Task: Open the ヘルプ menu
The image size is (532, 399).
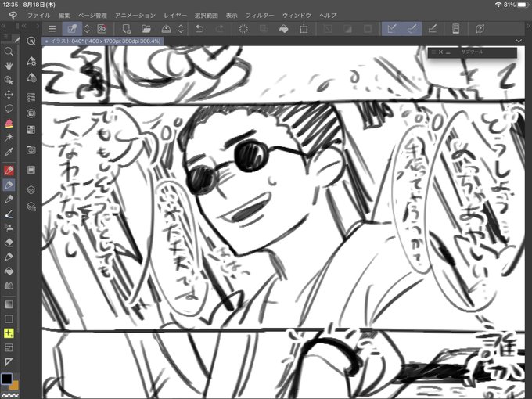Action: (328, 16)
